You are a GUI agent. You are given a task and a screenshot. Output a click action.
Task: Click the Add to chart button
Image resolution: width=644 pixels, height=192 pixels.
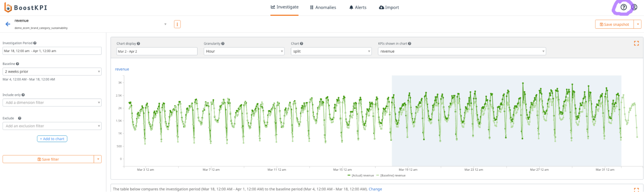coord(52,139)
